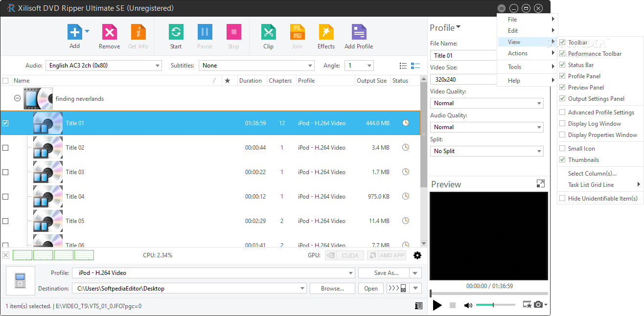Switch to list view mode icon
This screenshot has width=644, height=316.
click(403, 66)
